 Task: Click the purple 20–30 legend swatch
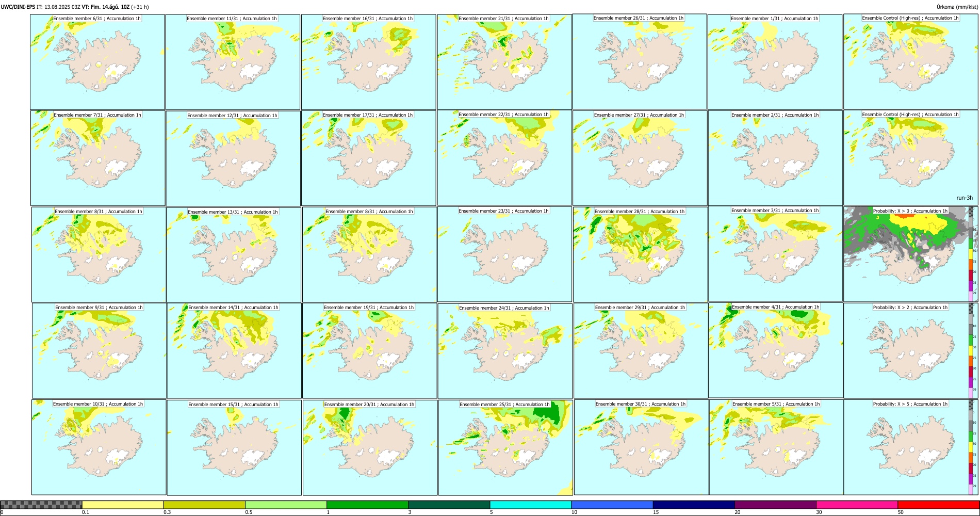pyautogui.click(x=775, y=505)
